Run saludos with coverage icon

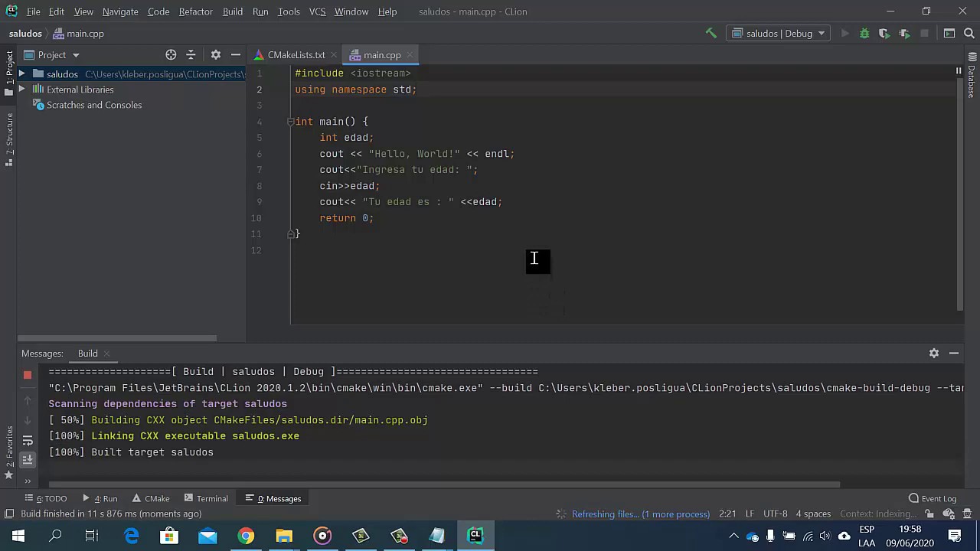[884, 34]
